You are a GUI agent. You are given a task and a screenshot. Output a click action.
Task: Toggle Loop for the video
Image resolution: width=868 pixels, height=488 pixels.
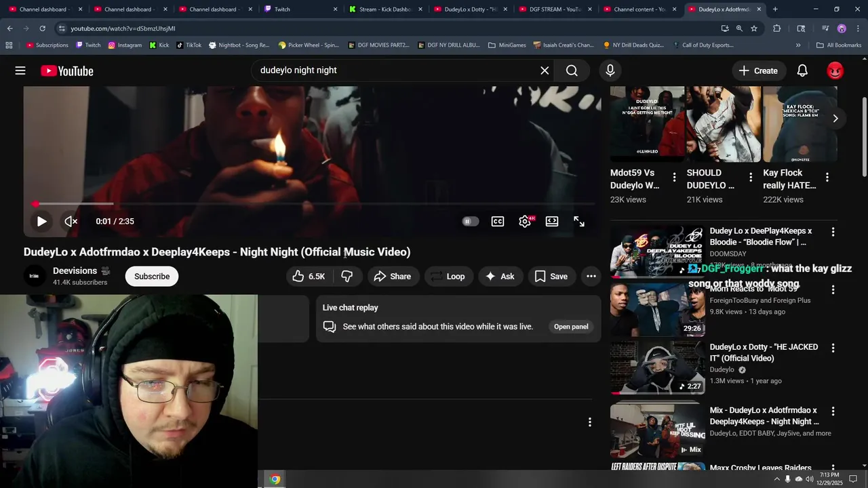[448, 276]
